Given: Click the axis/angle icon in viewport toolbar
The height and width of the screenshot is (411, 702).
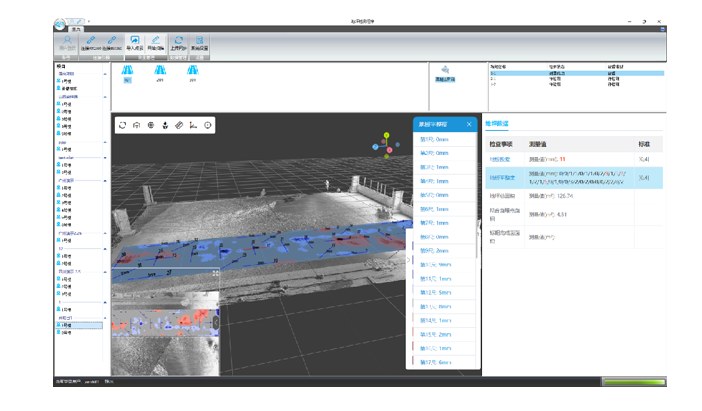Looking at the screenshot, I should click(193, 125).
